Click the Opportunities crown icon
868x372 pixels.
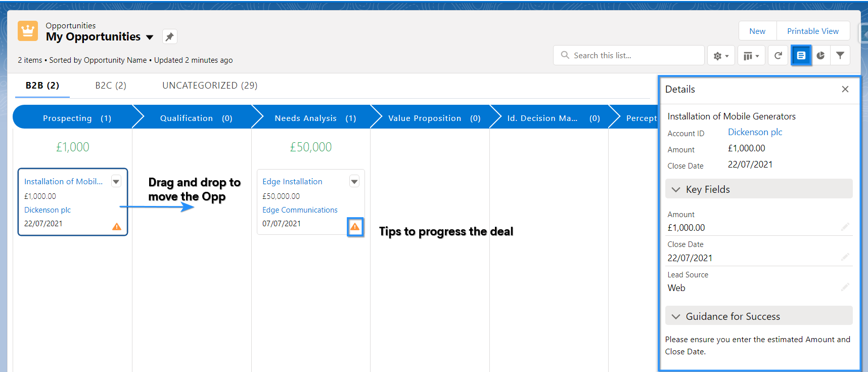28,31
